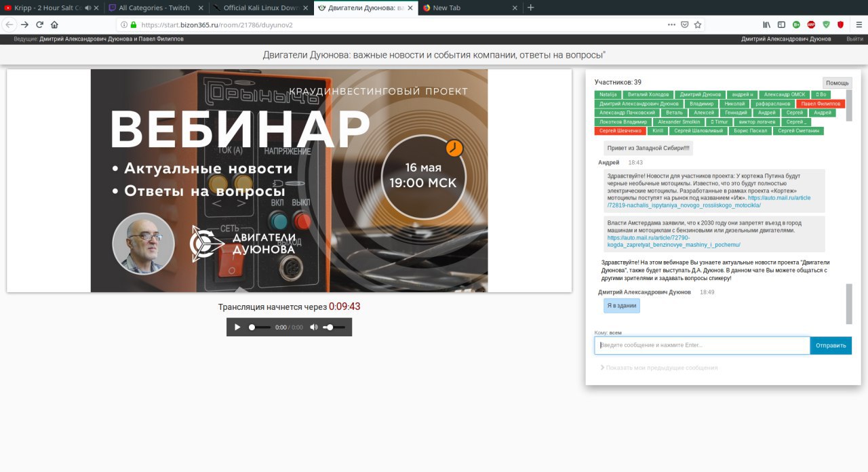This screenshot has height=472, width=868.
Task: Click the chat messages scrollbar
Action: click(x=849, y=304)
